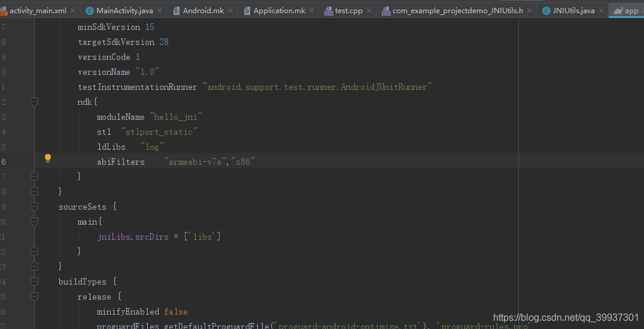Close the JNIUtils.java tab
Screen dimensions: 644x329
601,11
